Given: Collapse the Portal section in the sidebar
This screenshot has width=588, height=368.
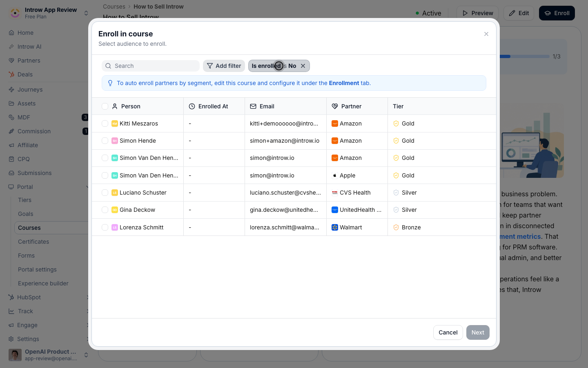Looking at the screenshot, I should pyautogui.click(x=87, y=187).
